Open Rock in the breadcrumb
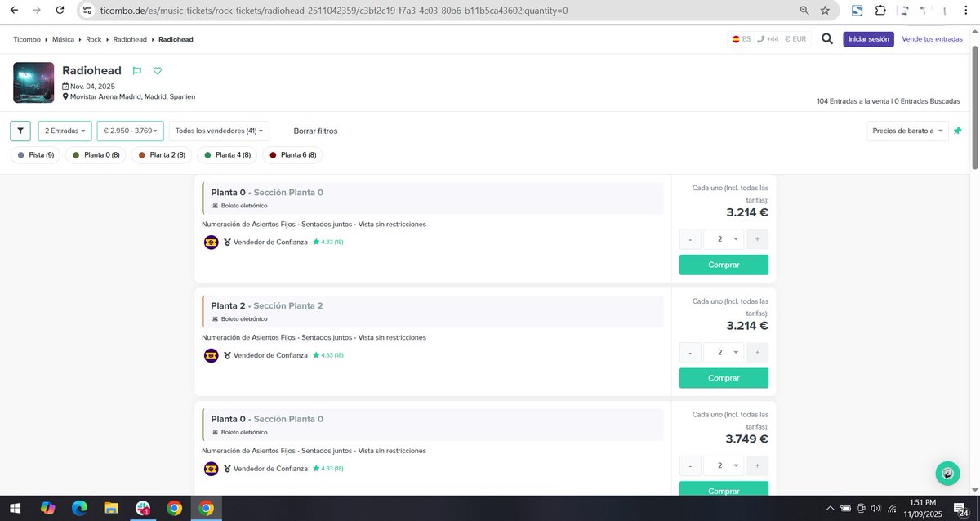980x521 pixels. (x=93, y=39)
